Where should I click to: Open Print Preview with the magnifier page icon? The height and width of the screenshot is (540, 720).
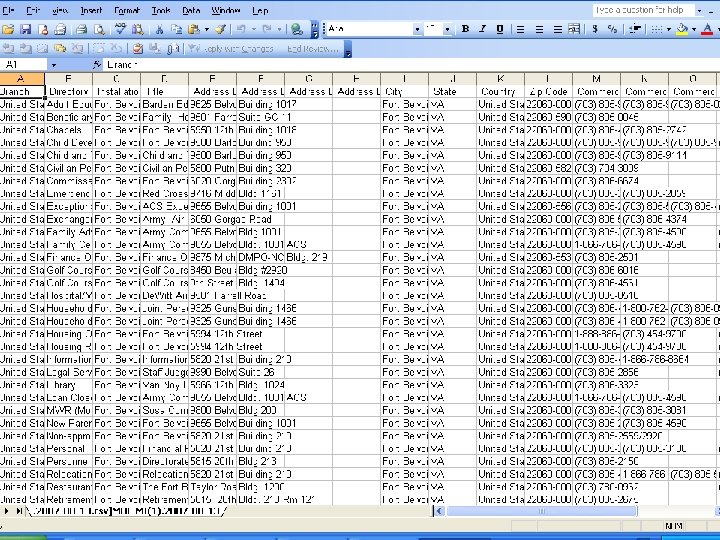99,30
